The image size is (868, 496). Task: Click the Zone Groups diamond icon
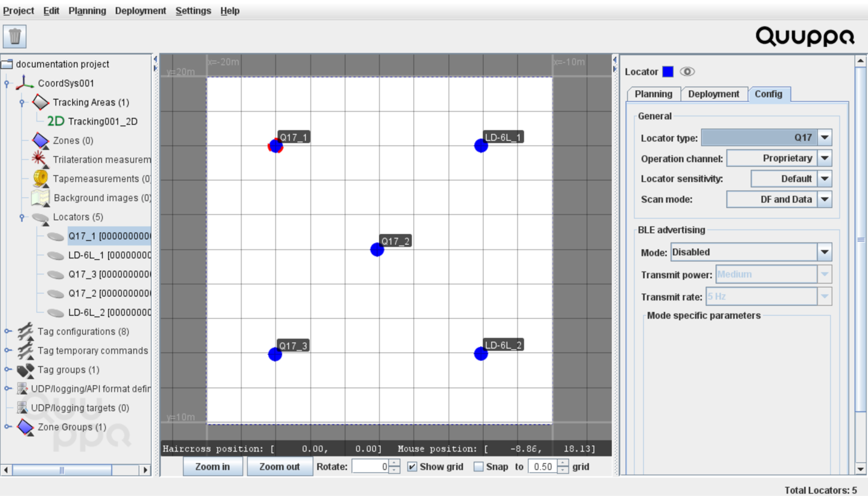(x=25, y=427)
